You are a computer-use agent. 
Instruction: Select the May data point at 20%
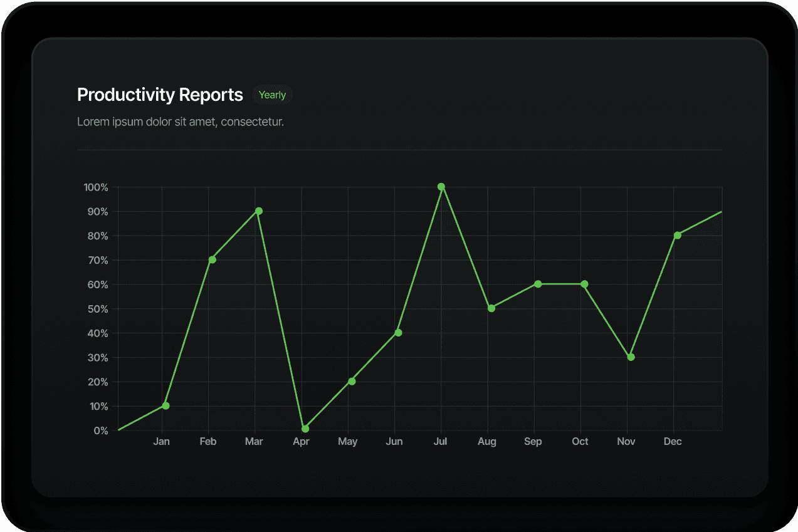[352, 381]
